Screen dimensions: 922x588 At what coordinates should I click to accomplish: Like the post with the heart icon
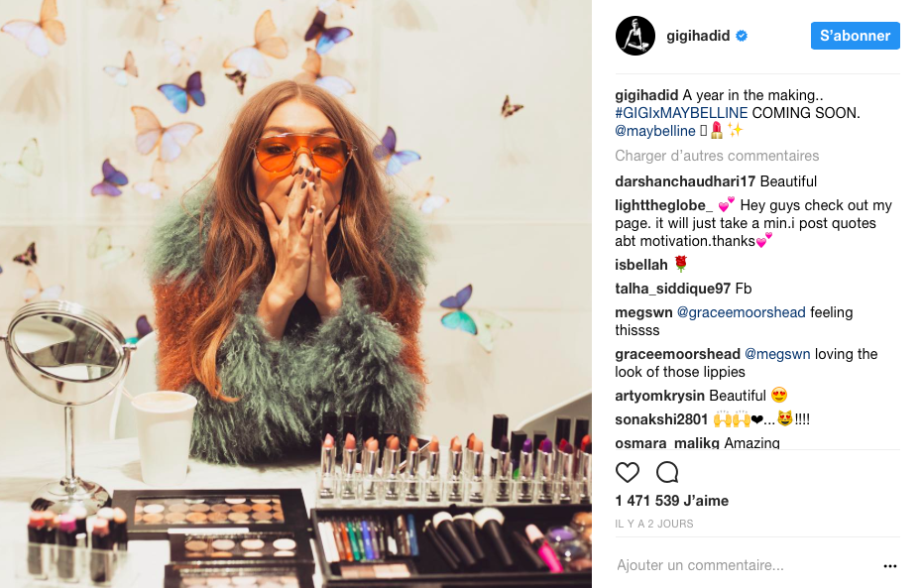(x=627, y=472)
